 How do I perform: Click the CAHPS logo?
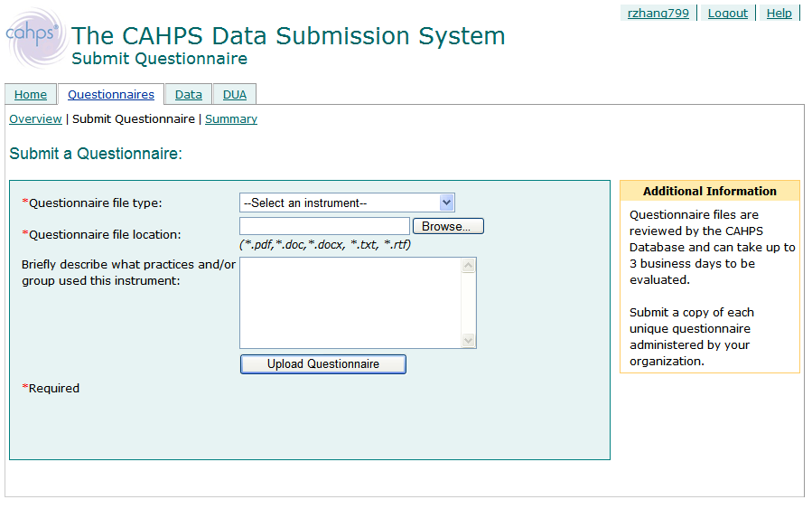tap(36, 37)
